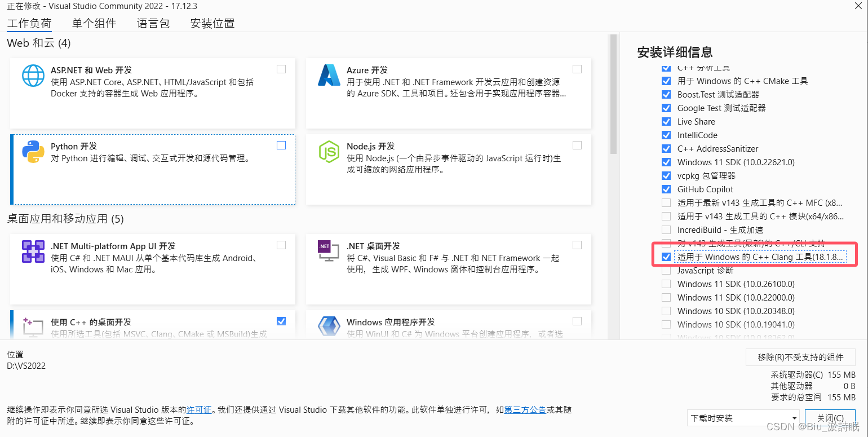Image resolution: width=868 pixels, height=437 pixels.
Task: Select the 使用 C++ 的桌面开发 card title
Action: (91, 323)
